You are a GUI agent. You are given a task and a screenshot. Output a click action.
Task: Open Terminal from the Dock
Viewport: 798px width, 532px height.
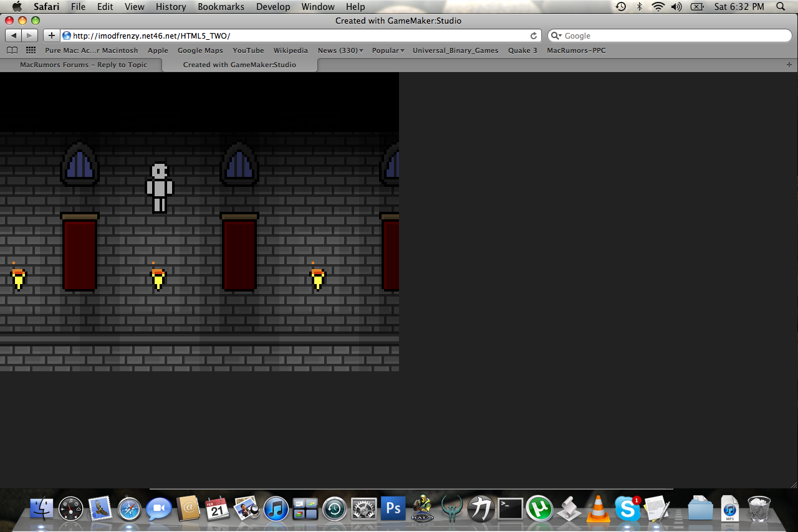(x=510, y=509)
